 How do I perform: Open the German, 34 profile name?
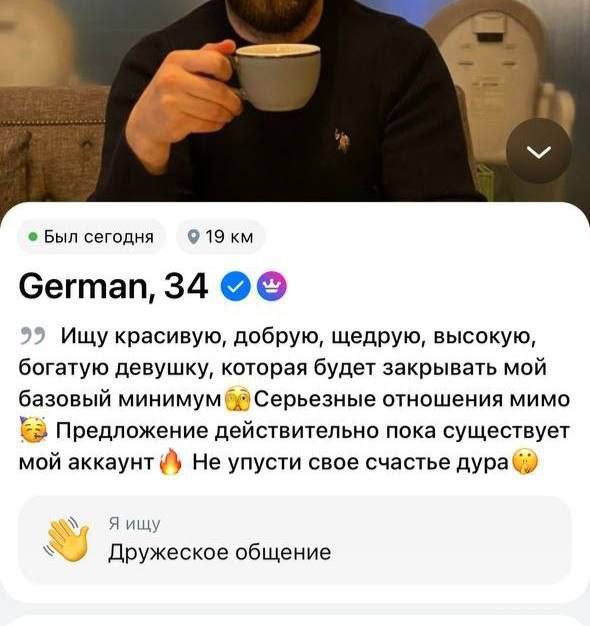click(113, 286)
